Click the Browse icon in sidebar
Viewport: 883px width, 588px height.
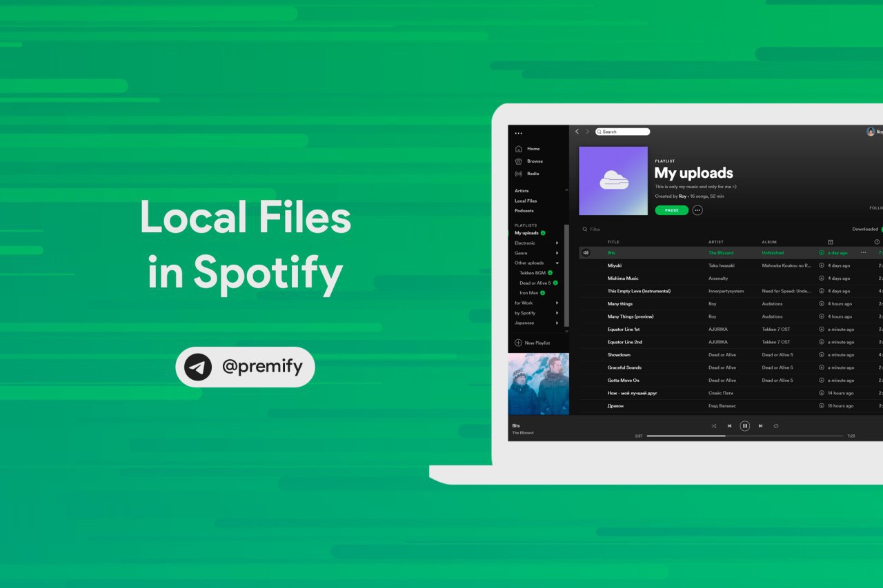(x=519, y=161)
